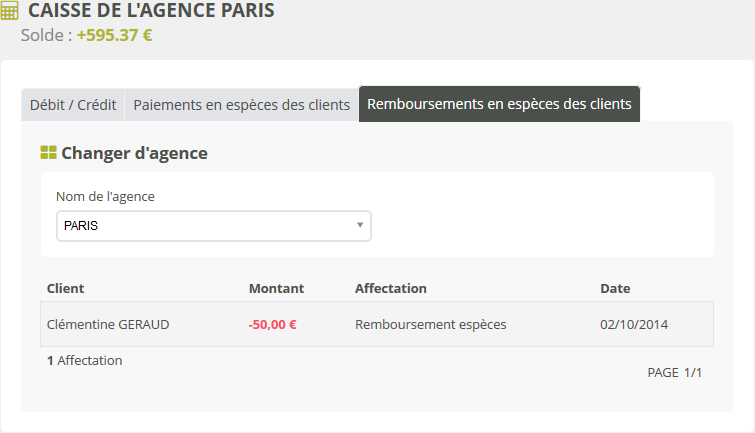755x433 pixels.
Task: Click the Date column header
Action: coord(615,288)
